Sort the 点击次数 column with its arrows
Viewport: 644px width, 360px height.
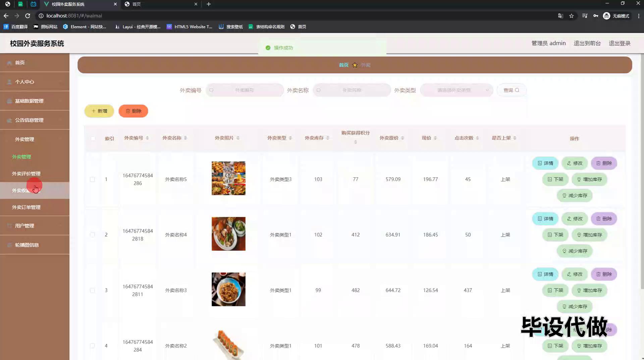477,138
